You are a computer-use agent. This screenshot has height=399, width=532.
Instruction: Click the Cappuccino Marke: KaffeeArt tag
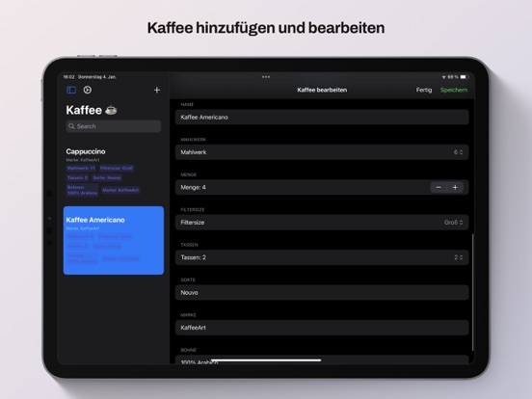(x=120, y=190)
